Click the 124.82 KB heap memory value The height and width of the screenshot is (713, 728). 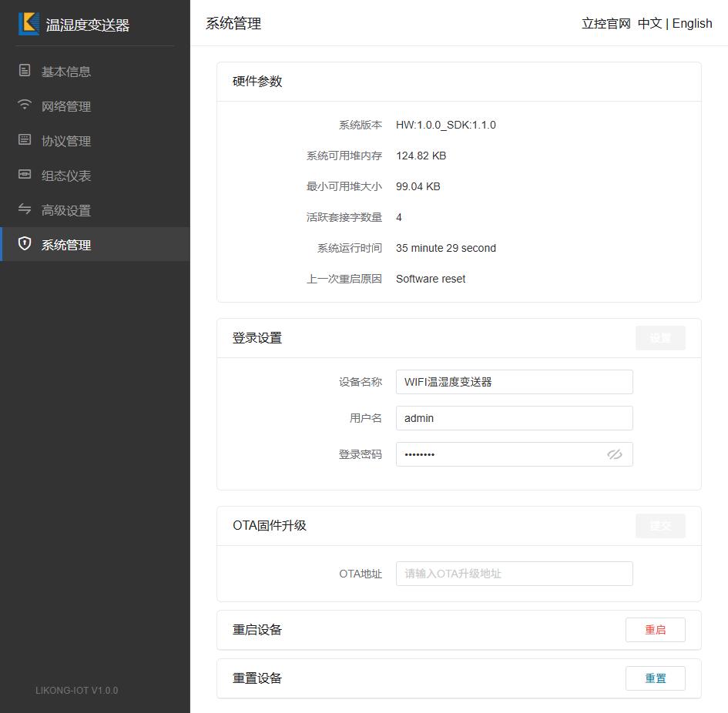click(421, 156)
